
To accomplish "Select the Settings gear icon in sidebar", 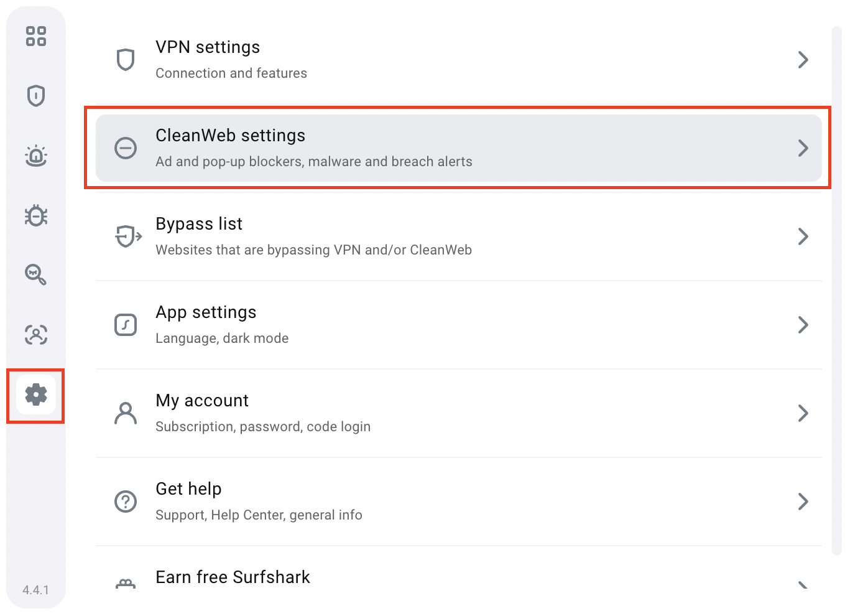I will pos(36,394).
